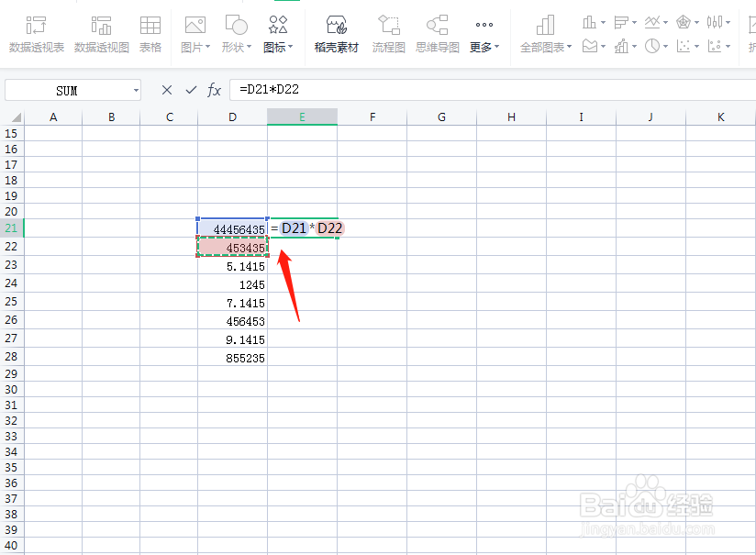
Task: Click cell containing 456453
Action: coord(232,320)
